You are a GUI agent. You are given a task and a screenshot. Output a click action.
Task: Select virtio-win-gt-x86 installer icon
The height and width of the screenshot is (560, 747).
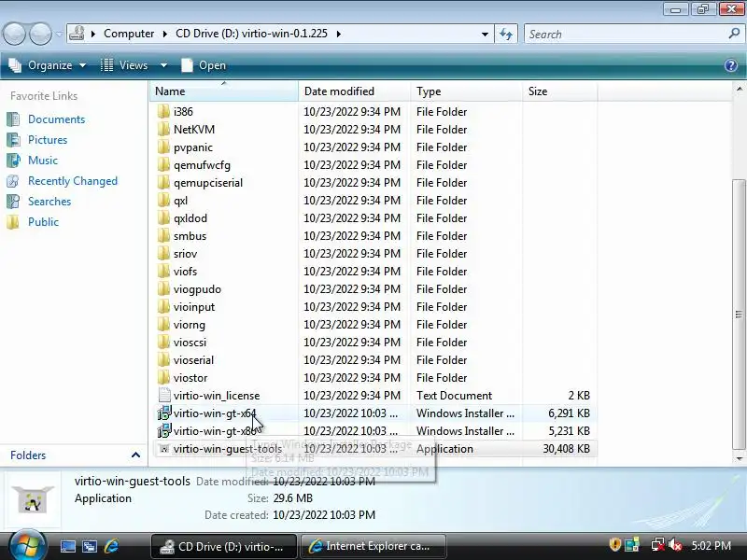click(x=164, y=430)
